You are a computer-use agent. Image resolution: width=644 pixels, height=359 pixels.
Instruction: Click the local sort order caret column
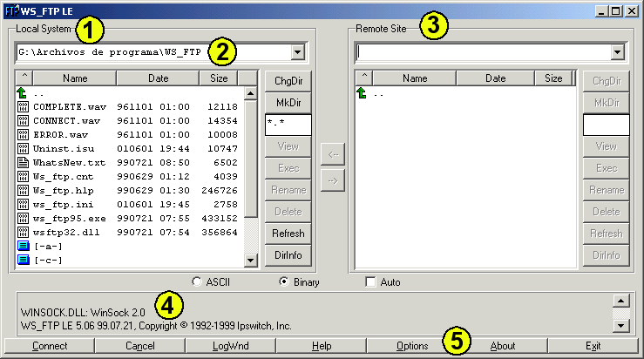24,78
